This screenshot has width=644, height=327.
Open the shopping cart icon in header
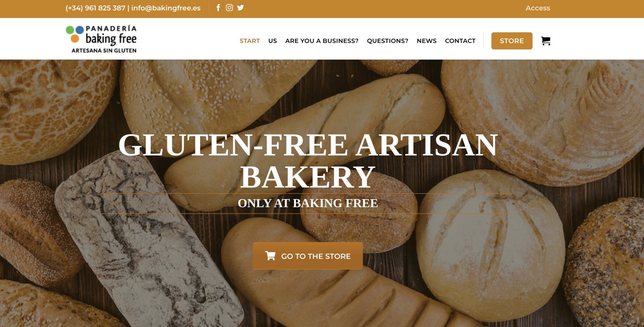coord(546,41)
